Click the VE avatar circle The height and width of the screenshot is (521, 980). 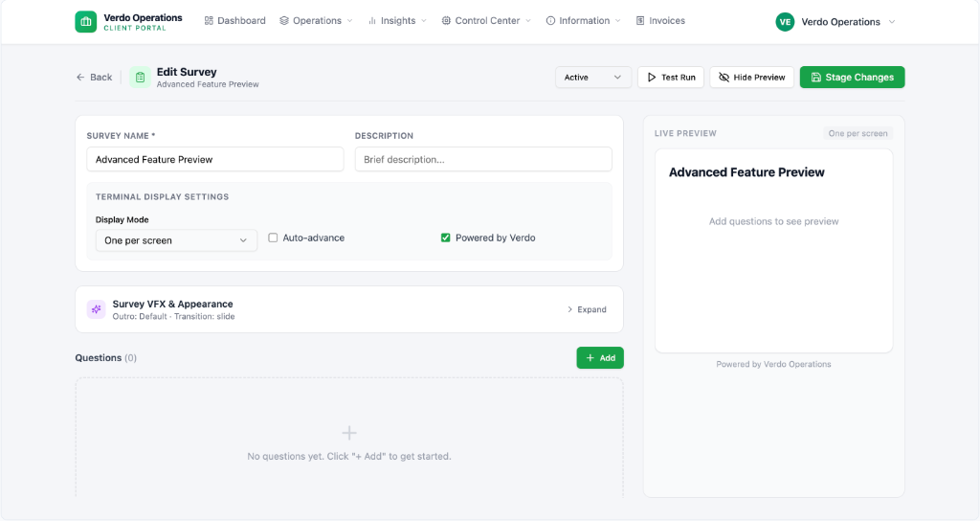coord(785,21)
